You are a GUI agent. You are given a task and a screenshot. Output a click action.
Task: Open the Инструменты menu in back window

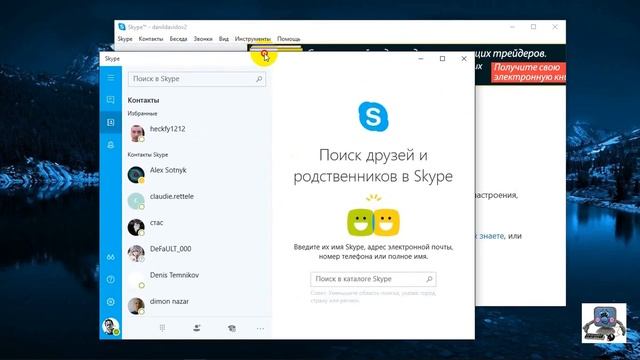click(253, 39)
